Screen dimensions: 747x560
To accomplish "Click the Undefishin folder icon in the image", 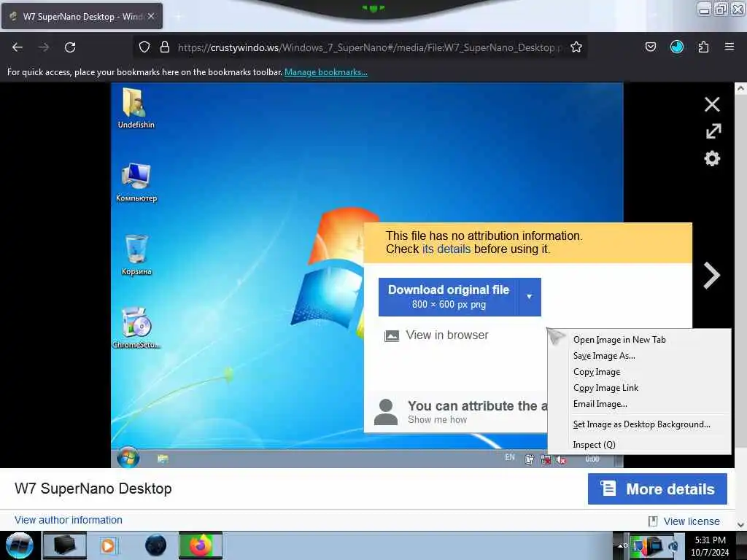I will [x=136, y=108].
